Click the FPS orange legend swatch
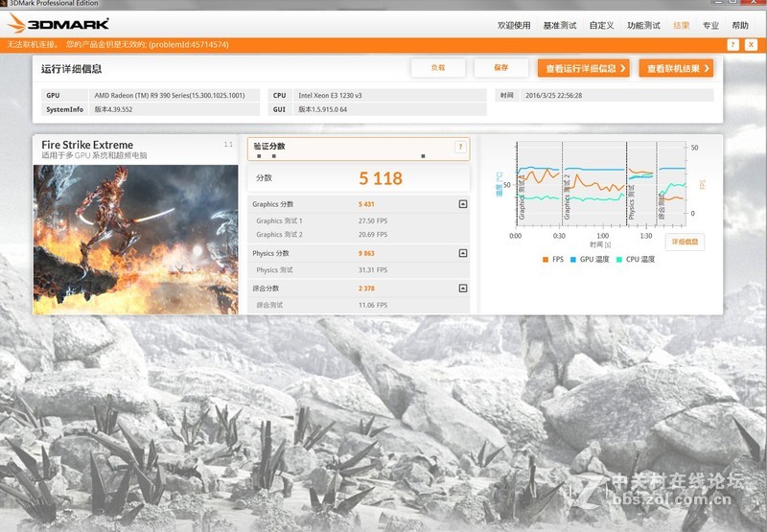Viewport: 767px width, 532px height. [546, 260]
